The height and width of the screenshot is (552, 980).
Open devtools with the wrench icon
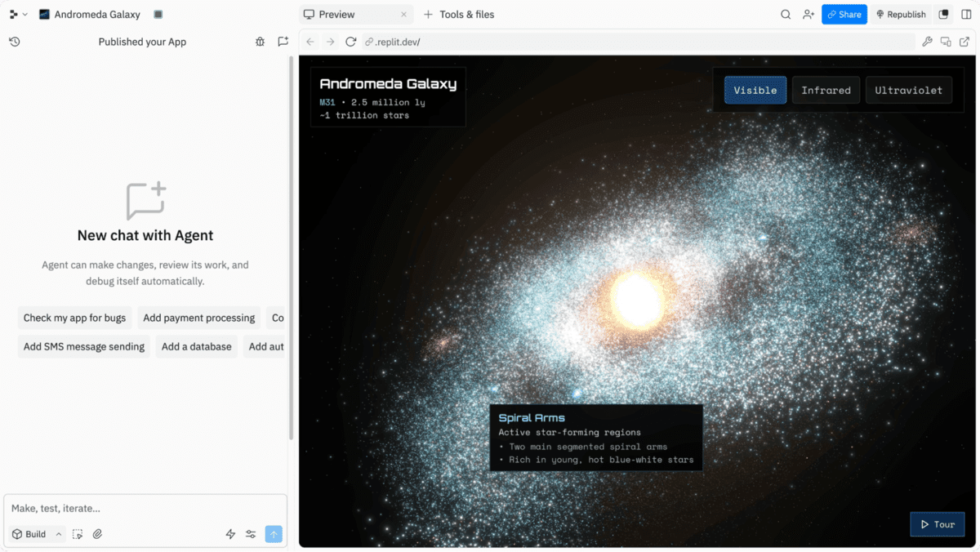pos(927,41)
